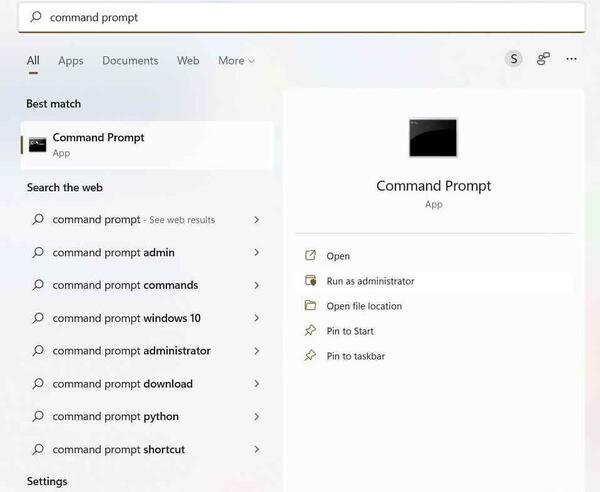Click the Open external-link icon

(x=310, y=255)
